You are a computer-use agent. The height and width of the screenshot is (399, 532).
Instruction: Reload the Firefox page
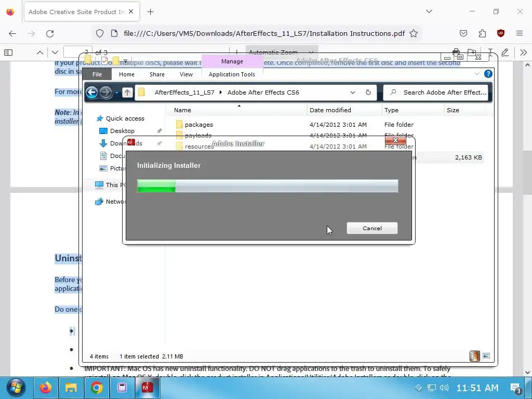pyautogui.click(x=50, y=33)
